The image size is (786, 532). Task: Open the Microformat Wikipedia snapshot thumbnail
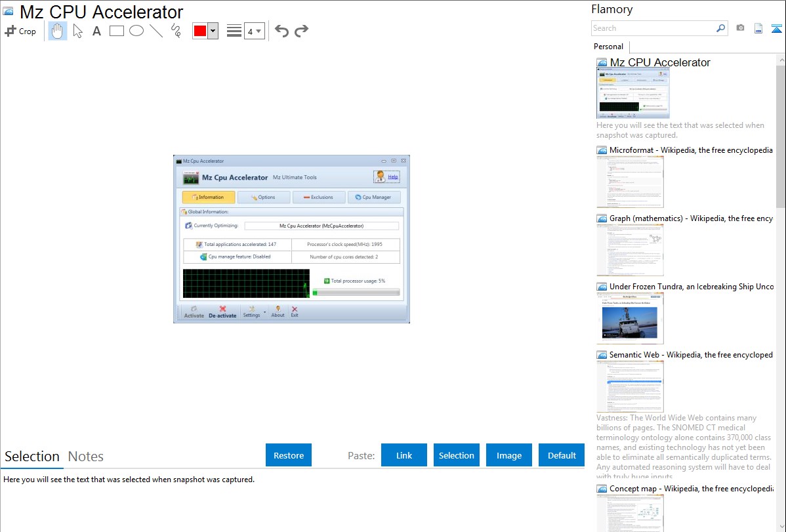[x=630, y=182]
